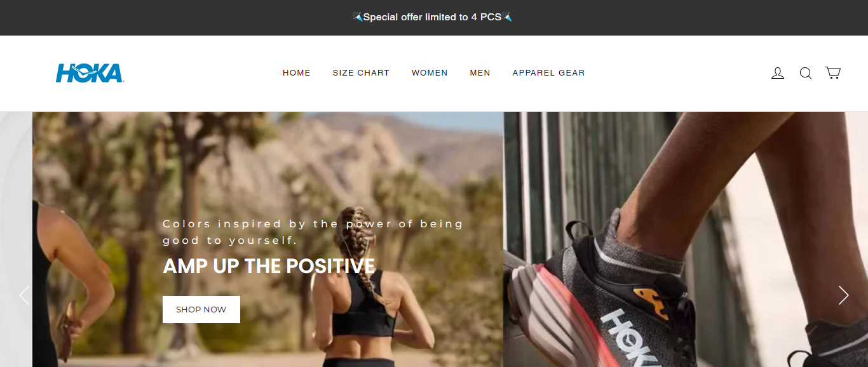Click the 'Special offer limited to 4 PCS' announcement

click(432, 17)
